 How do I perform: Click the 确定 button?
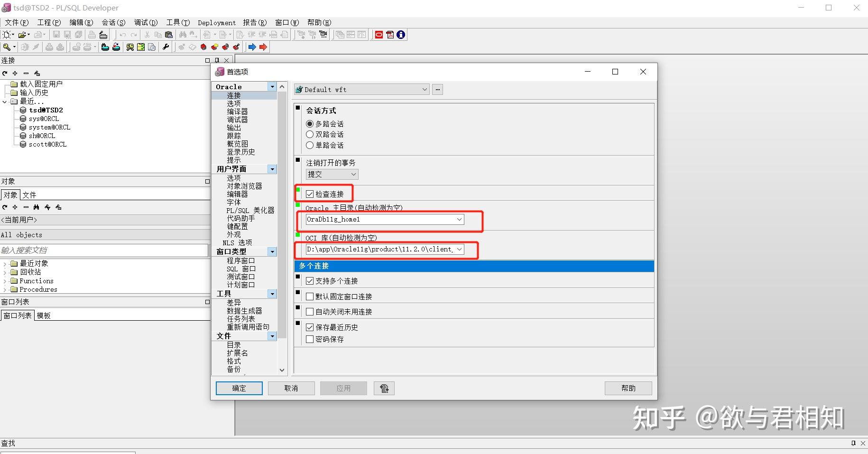point(239,389)
